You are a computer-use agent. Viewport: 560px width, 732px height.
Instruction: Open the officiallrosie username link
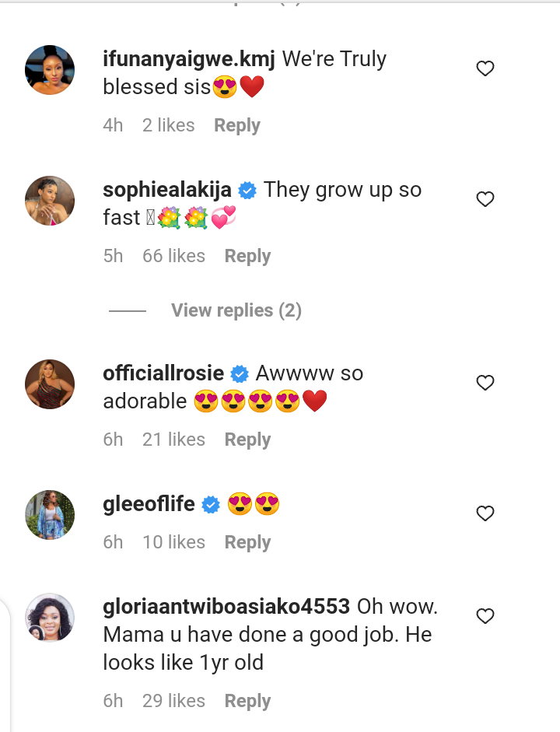pos(163,373)
